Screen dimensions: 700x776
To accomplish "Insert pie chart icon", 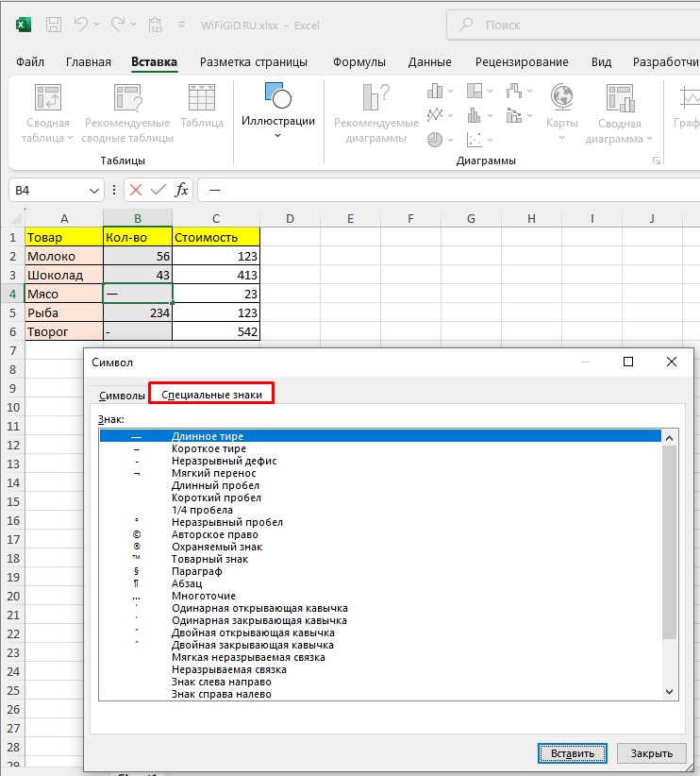I will 435,140.
